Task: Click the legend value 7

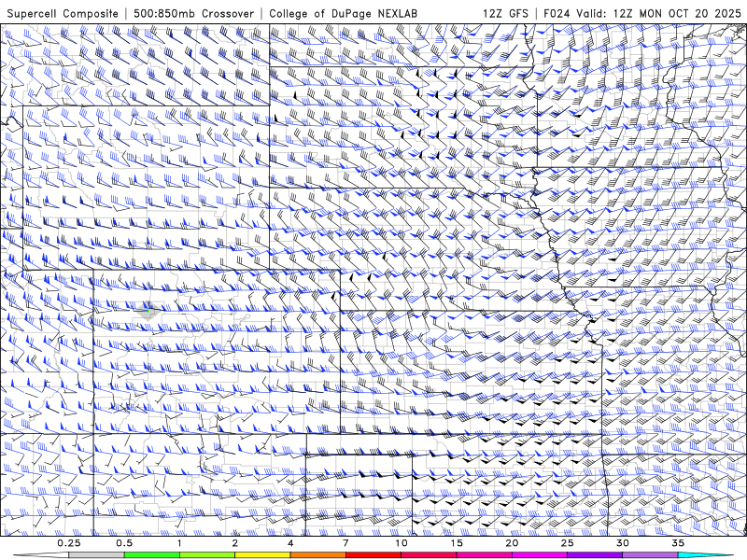Action: (345, 543)
